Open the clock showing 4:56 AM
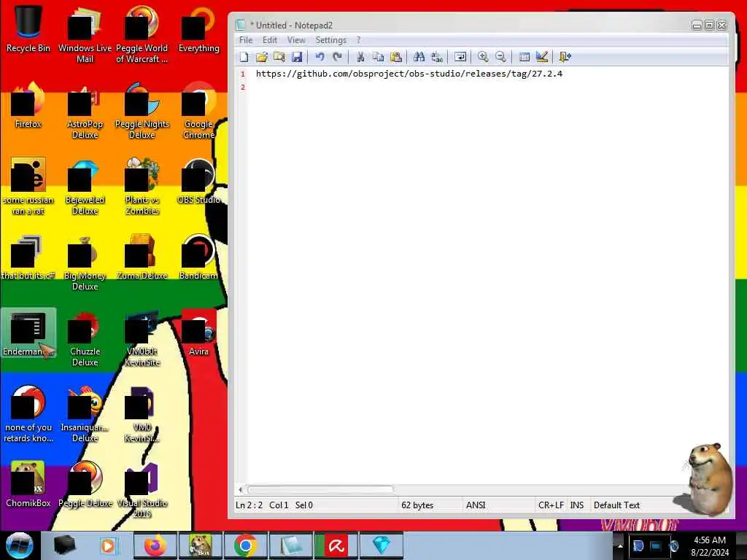 coord(710,546)
